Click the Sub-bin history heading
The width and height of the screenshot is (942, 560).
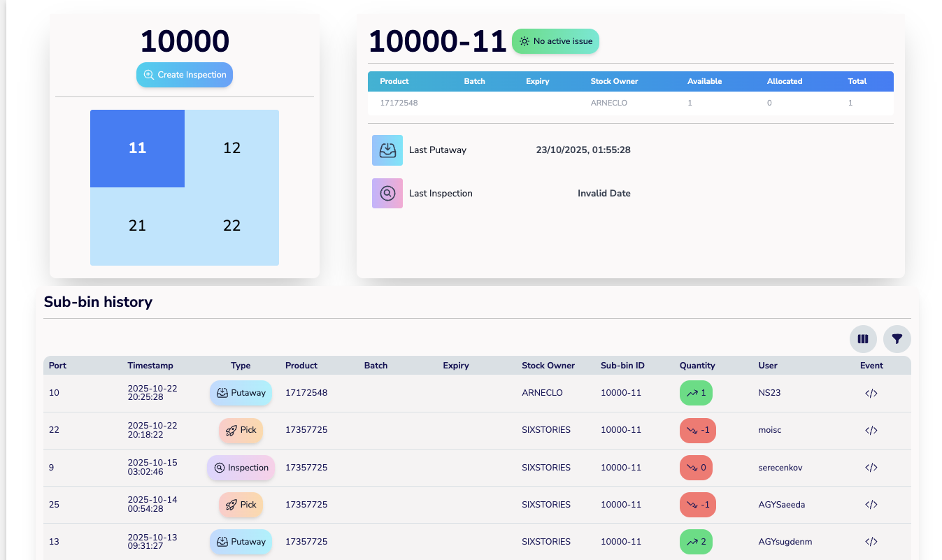(98, 302)
